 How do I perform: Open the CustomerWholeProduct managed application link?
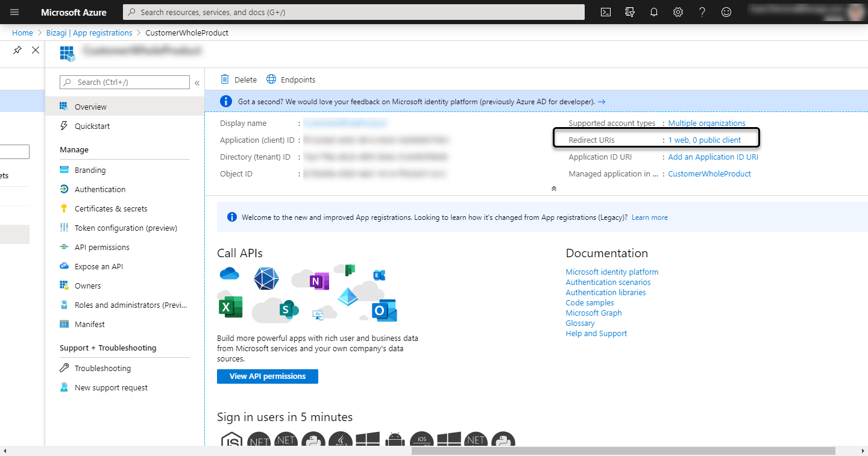tap(709, 173)
